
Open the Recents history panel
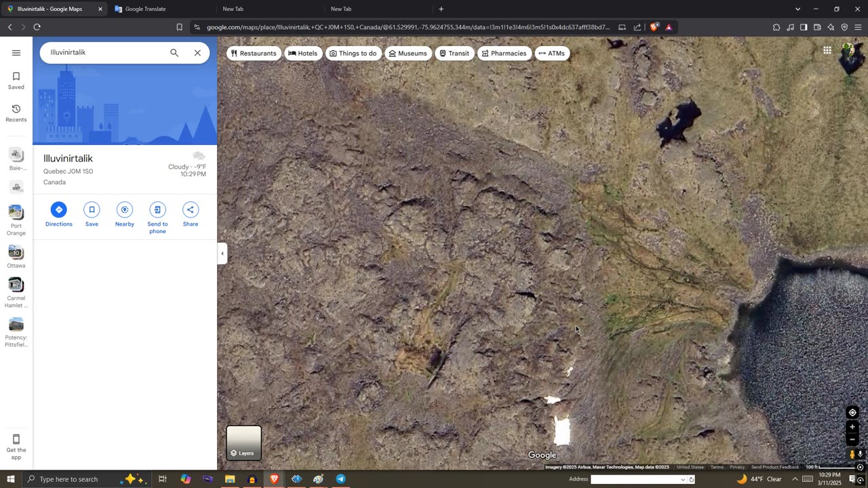pos(16,113)
